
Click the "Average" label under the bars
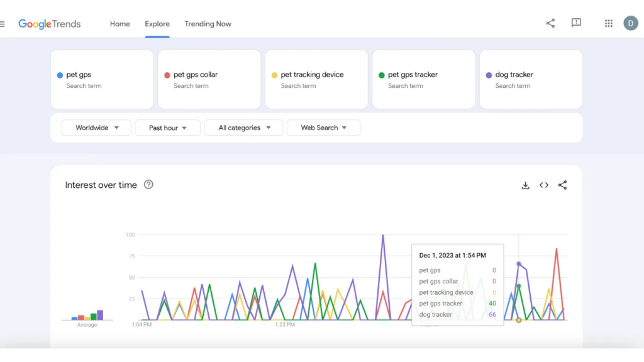87,325
